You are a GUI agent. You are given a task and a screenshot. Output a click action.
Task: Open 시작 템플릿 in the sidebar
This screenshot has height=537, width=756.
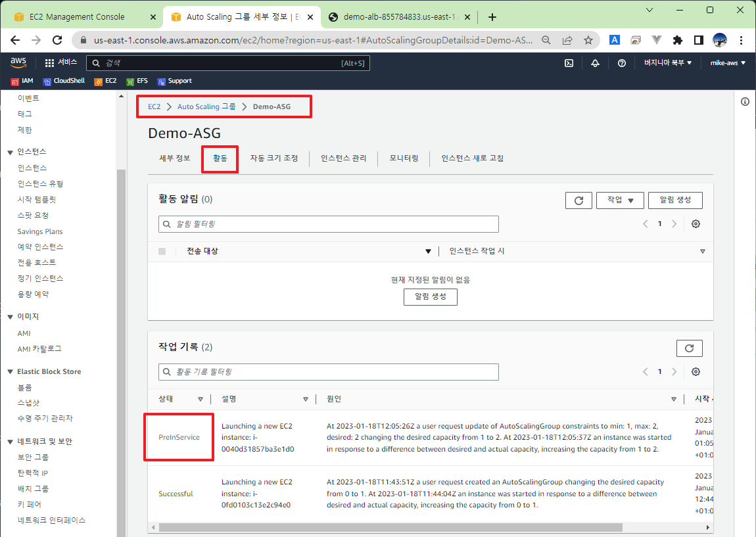(x=37, y=200)
